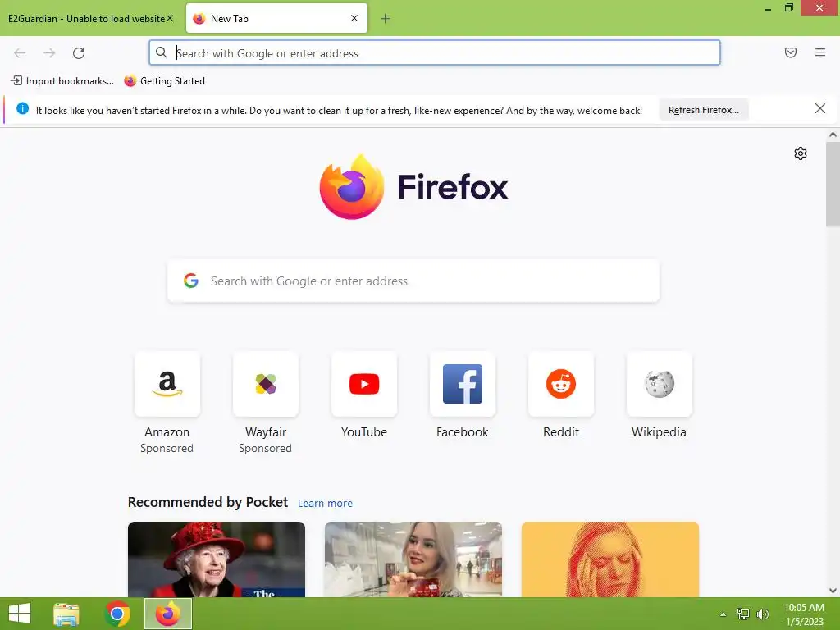840x630 pixels.
Task: Open a new tab with plus button
Action: [386, 19]
